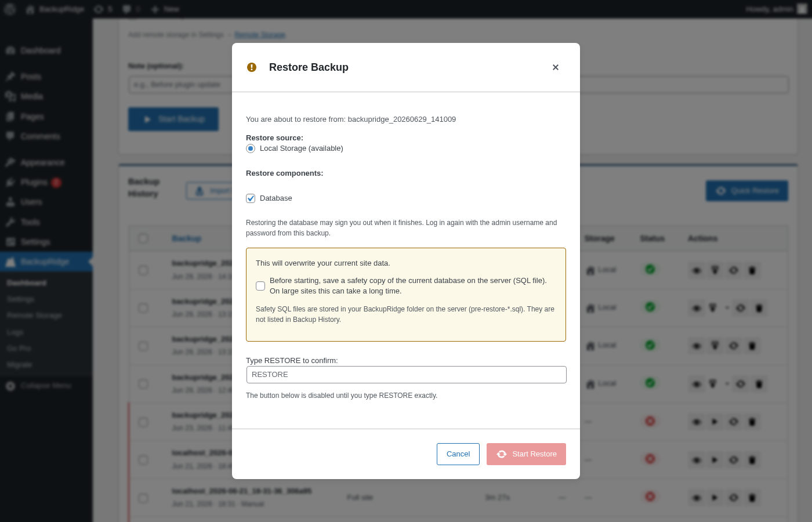Viewport: 812px width, 522px height.
Task: Red failed status icon in last row
Action: tap(650, 496)
